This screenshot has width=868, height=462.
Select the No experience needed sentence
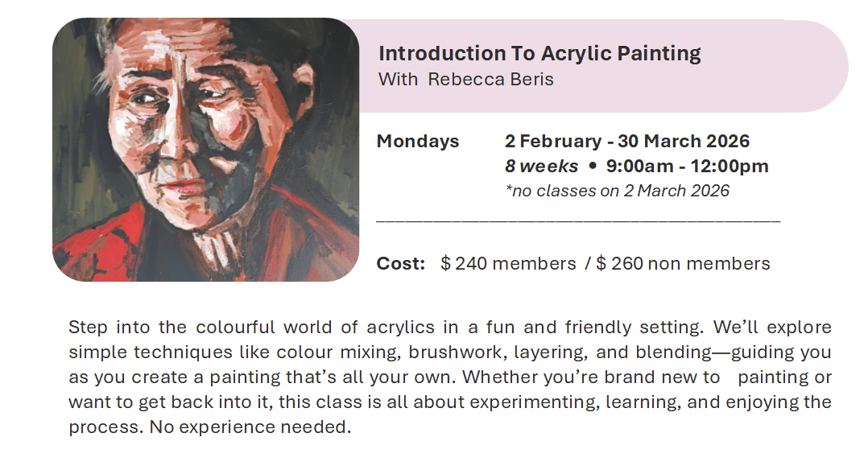(250, 427)
